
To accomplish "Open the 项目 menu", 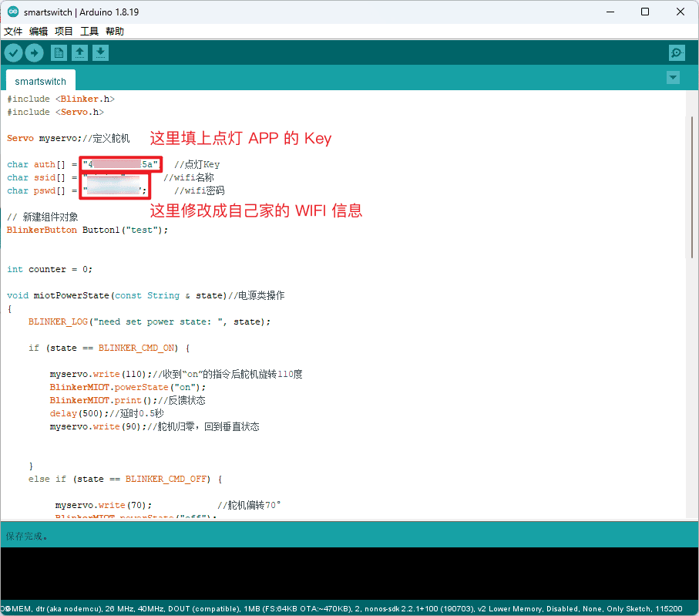I will (x=64, y=31).
